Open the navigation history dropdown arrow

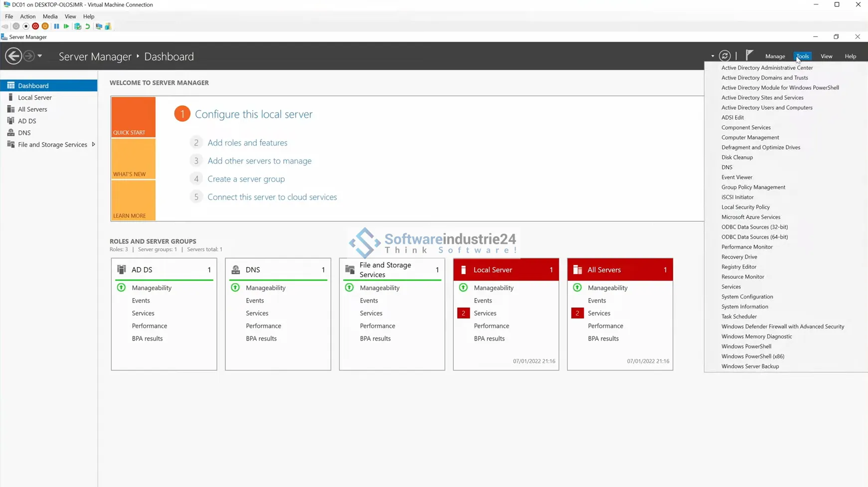[x=40, y=56]
